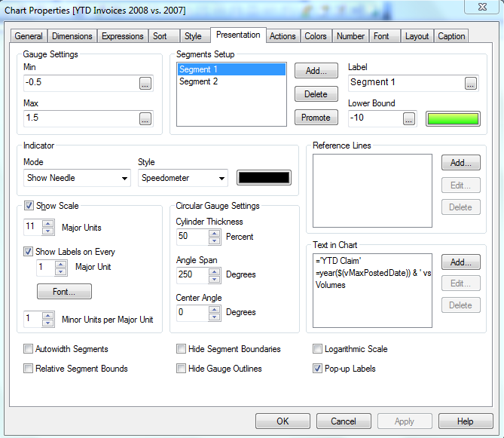The height and width of the screenshot is (438, 504).
Task: Switch to the Dimensions tab
Action: 72,36
